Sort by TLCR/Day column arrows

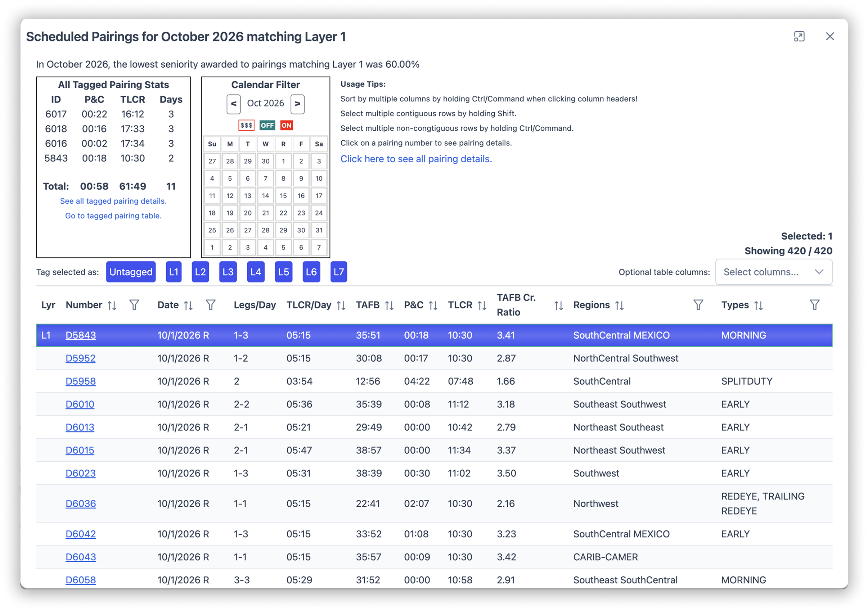coord(341,305)
